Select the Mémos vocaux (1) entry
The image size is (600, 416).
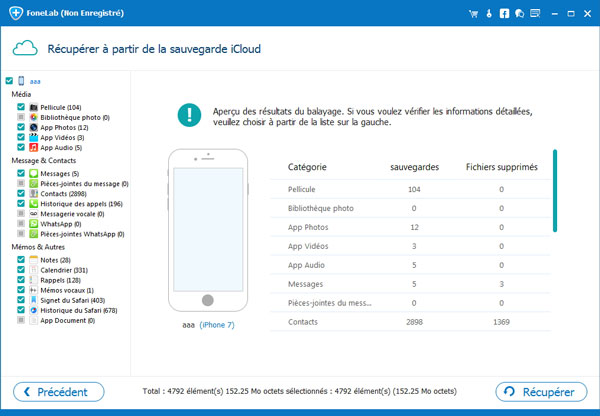[67, 290]
